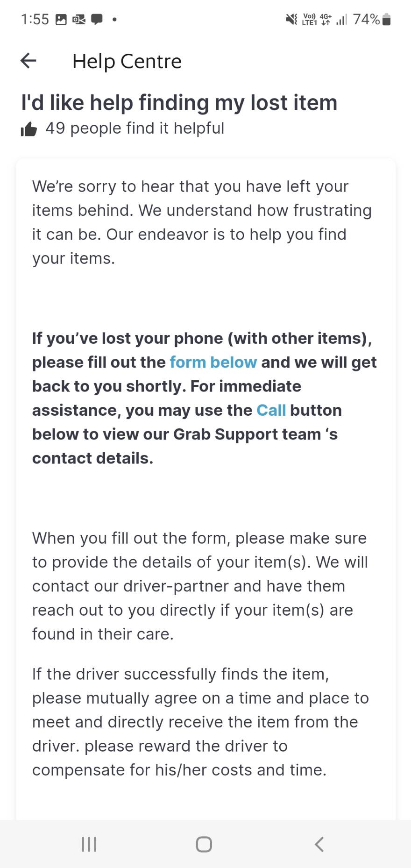This screenshot has width=411, height=868.
Task: Tap the Outlook notification icon in status bar
Action: (79, 20)
